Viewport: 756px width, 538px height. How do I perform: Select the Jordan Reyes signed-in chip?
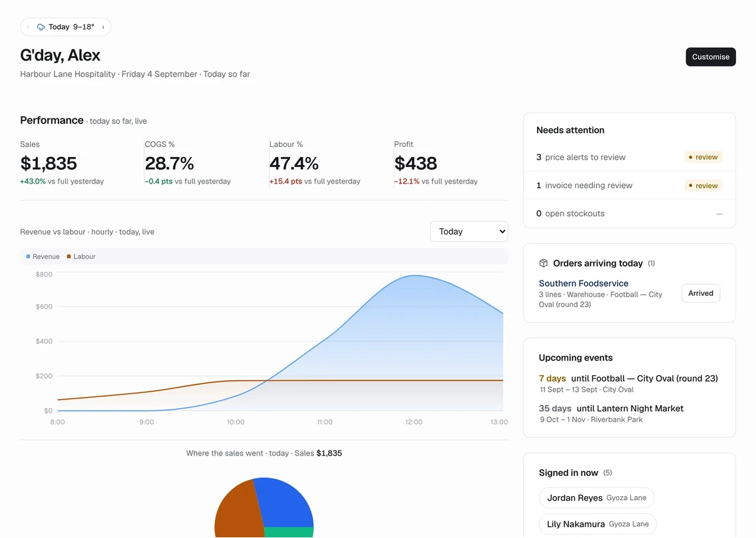point(596,497)
